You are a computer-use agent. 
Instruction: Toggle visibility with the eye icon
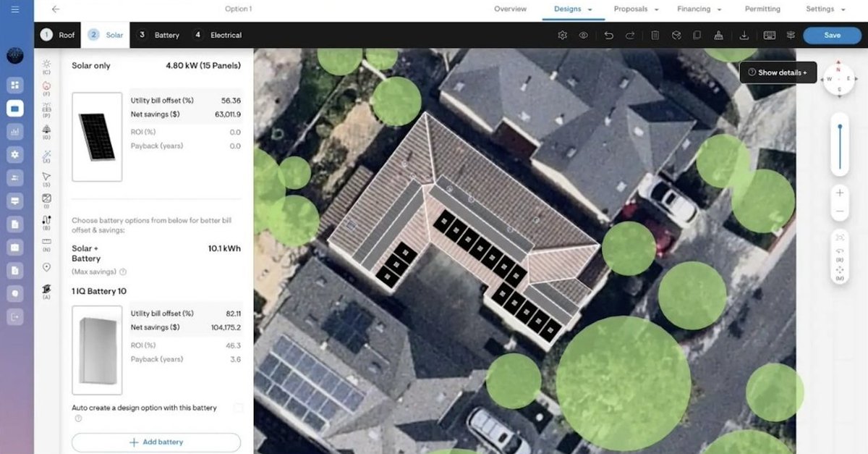583,35
